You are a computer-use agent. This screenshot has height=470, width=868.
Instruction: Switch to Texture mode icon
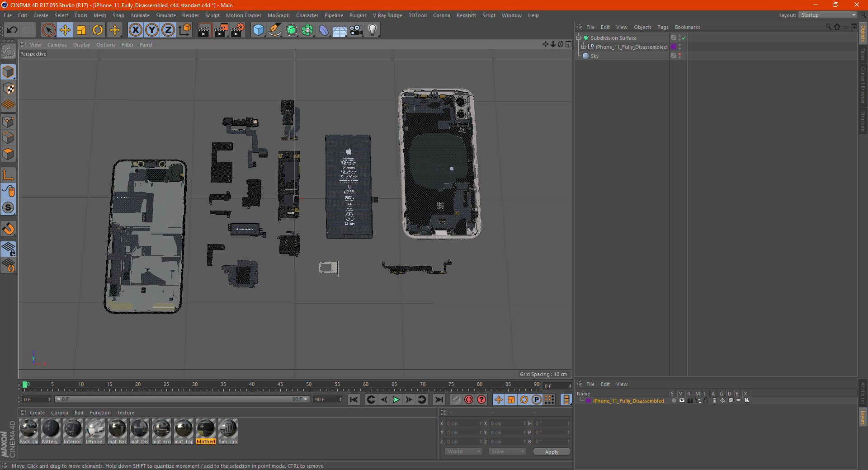pyautogui.click(x=8, y=89)
